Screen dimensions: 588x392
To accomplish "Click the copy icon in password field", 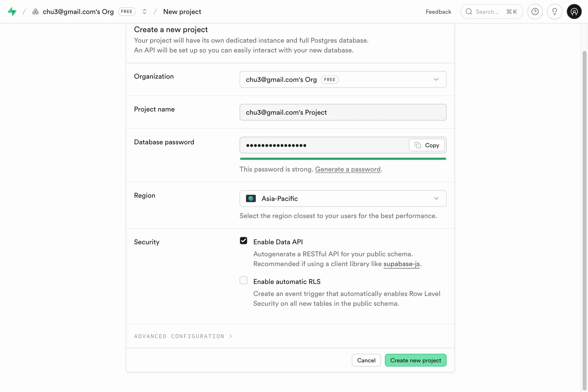I will click(417, 145).
